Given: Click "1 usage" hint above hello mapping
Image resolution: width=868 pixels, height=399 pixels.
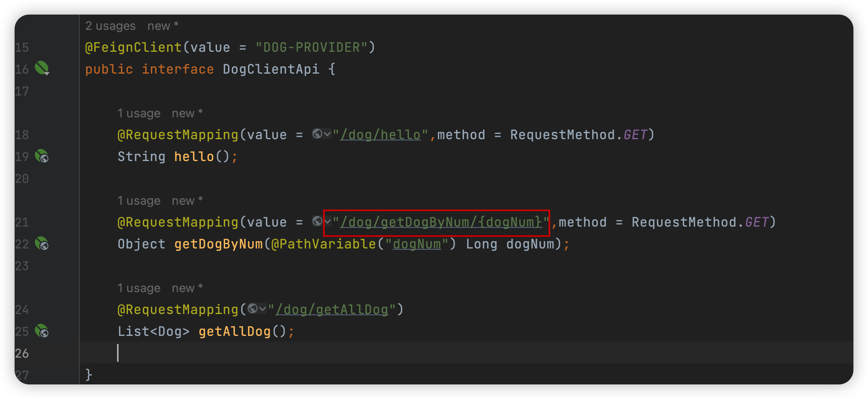Looking at the screenshot, I should click(x=139, y=113).
